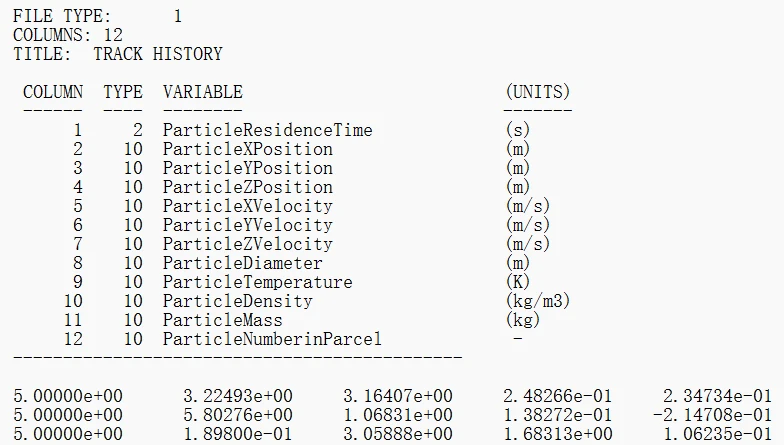The image size is (784, 445).
Task: Click the ParticleDiameter variable
Action: click(x=242, y=263)
